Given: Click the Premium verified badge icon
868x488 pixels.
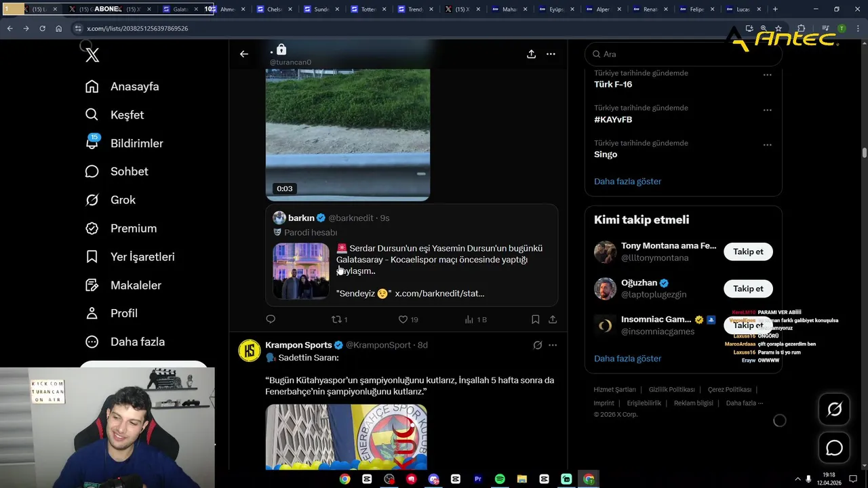Looking at the screenshot, I should [92, 228].
